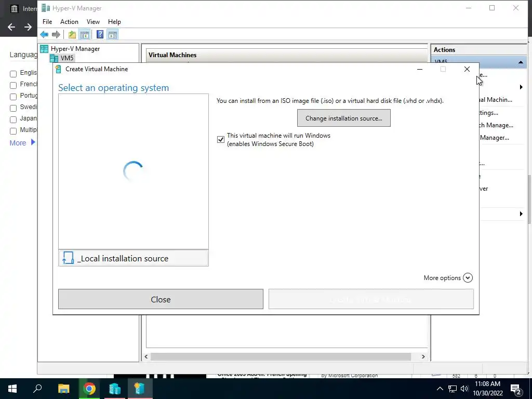Uncheck This virtual machine will run Windows
The image size is (532, 399).
point(220,139)
